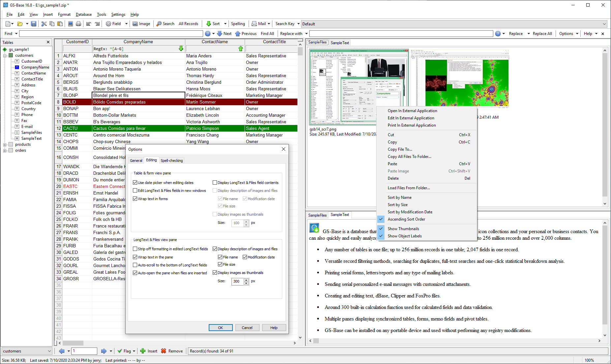Click the previous record arrow in status bar
This screenshot has height=364, width=611.
62,351
